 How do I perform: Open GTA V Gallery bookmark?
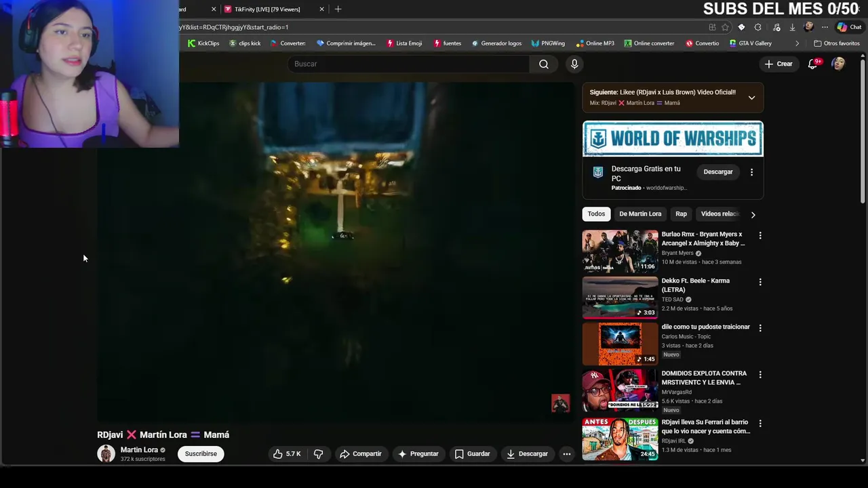750,43
